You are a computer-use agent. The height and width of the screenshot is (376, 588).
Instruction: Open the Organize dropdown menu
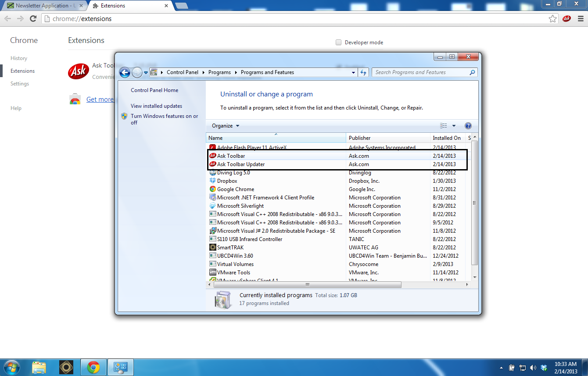click(x=226, y=126)
